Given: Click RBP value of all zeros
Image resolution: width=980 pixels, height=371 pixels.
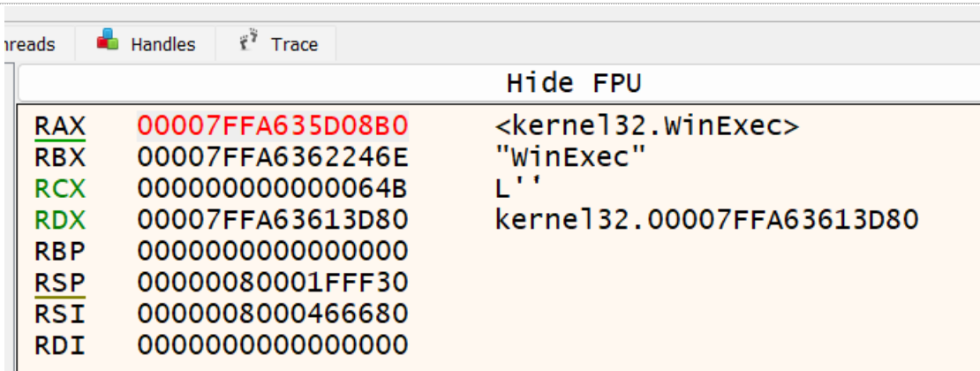Looking at the screenshot, I should pos(273,252).
